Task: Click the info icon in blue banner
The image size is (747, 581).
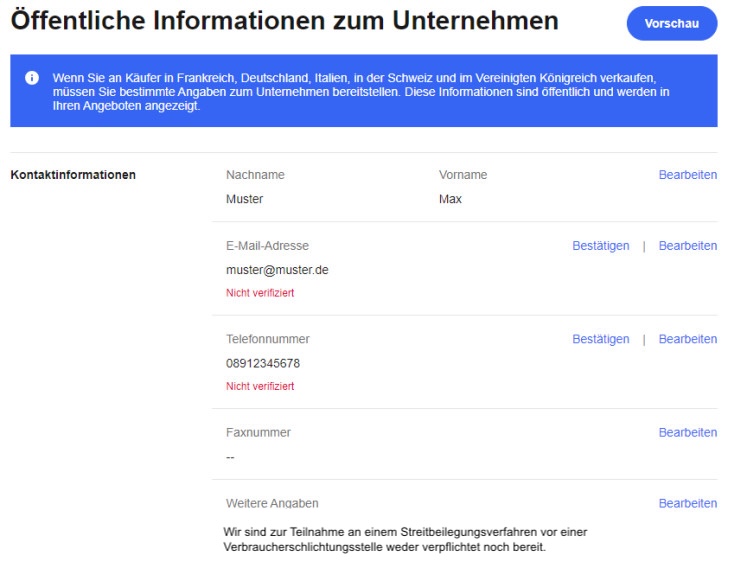Action: 31,77
